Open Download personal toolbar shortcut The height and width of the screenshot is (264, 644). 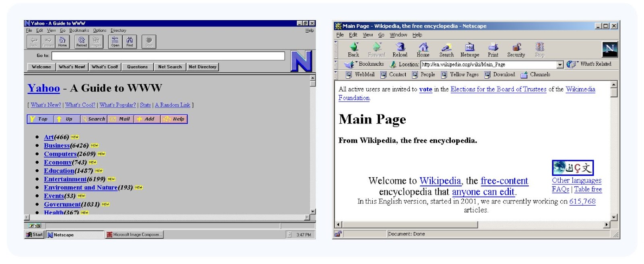[500, 75]
